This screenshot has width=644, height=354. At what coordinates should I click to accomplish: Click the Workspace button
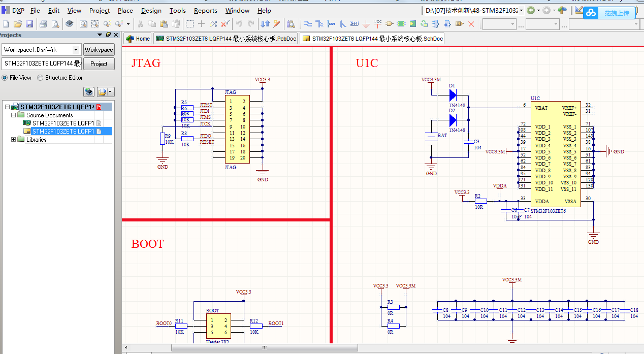pos(99,50)
